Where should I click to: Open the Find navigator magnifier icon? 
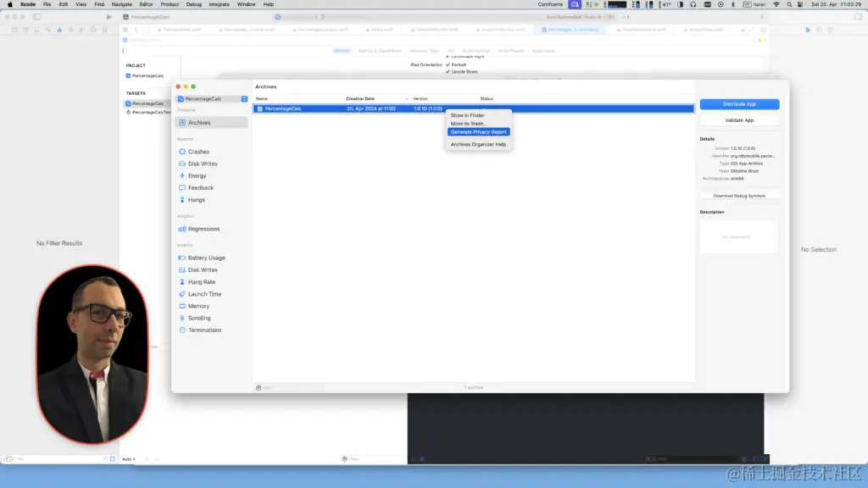[x=48, y=30]
